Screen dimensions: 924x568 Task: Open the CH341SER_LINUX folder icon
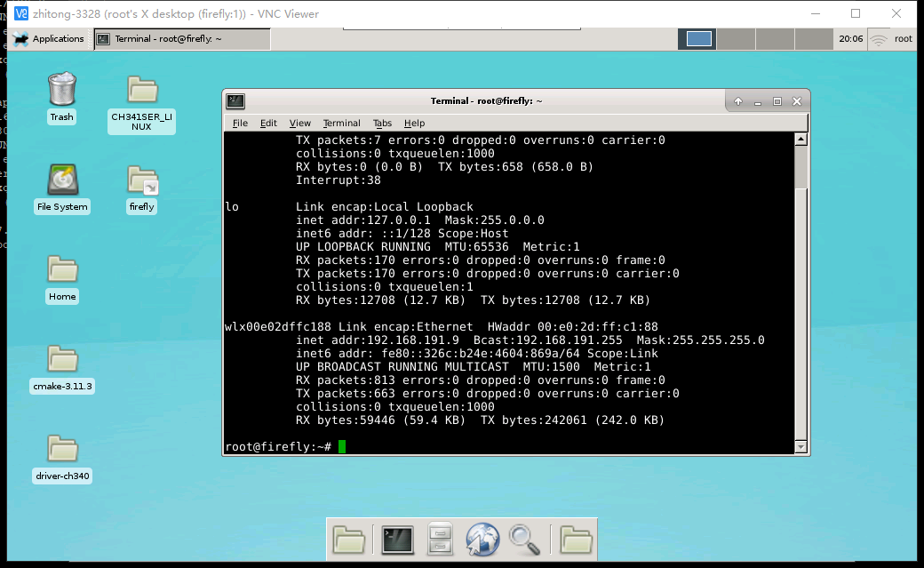[142, 90]
